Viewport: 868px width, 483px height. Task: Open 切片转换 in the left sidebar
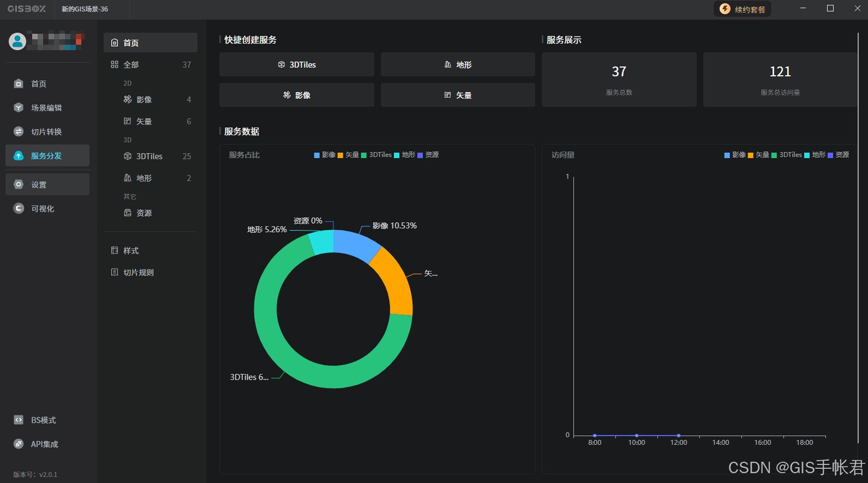(x=47, y=131)
